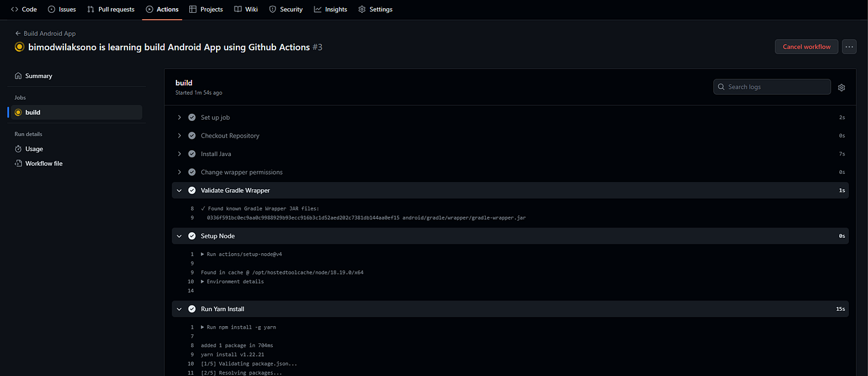Click the yellow in-progress status indicator
868x376 pixels.
click(18, 47)
